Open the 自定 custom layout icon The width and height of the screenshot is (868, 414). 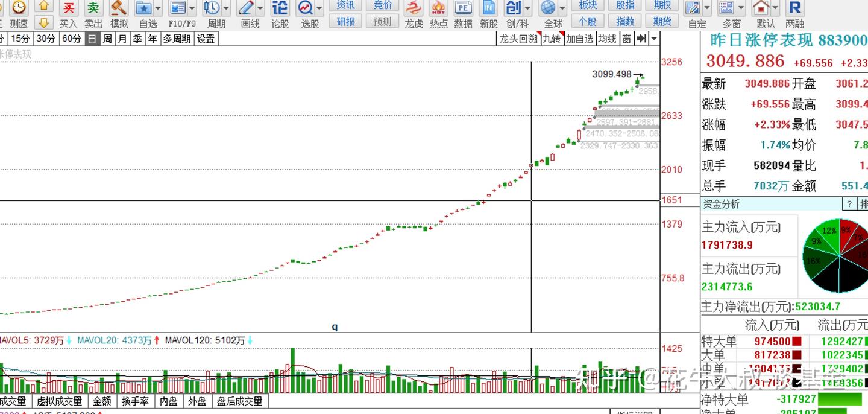click(693, 8)
